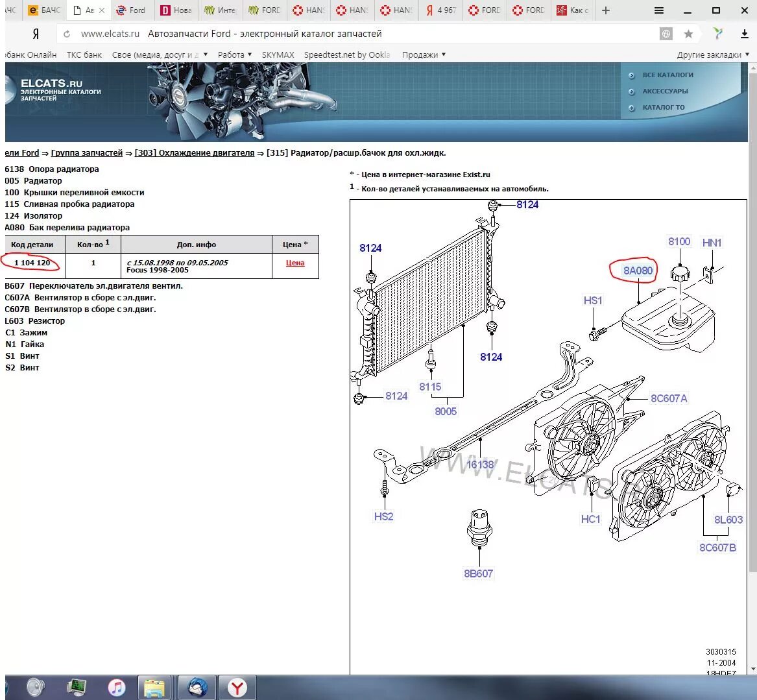Click the red "Цена" price link
Image resolution: width=757 pixels, height=700 pixels.
point(295,263)
